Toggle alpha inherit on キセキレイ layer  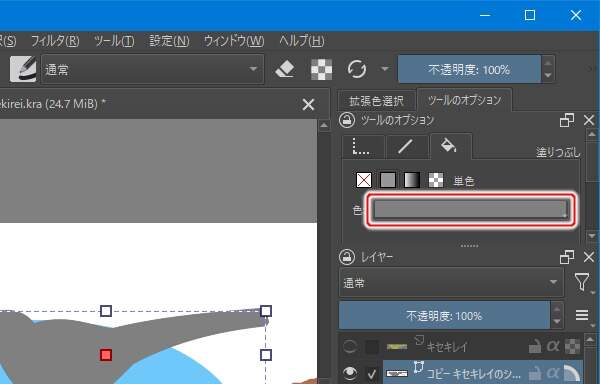[572, 347]
